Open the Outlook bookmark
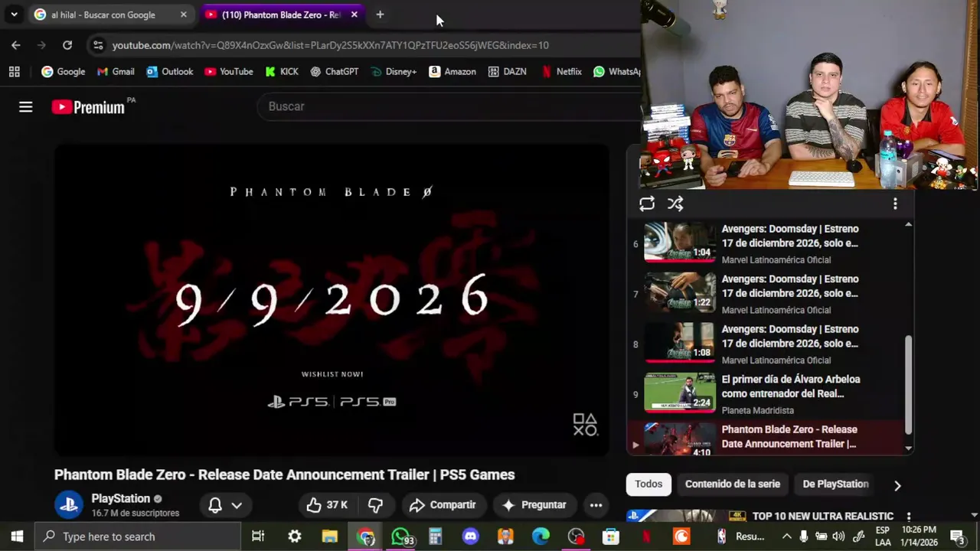The height and width of the screenshot is (551, 980). coord(169,72)
